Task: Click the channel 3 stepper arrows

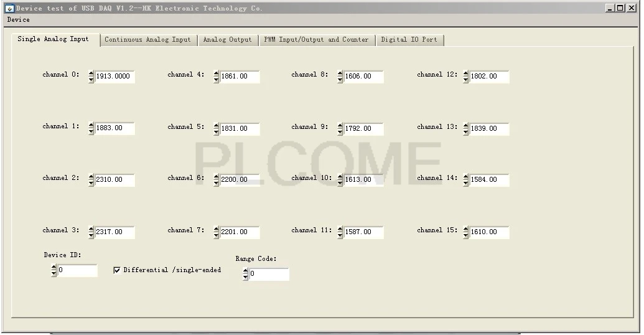Action: (x=91, y=232)
